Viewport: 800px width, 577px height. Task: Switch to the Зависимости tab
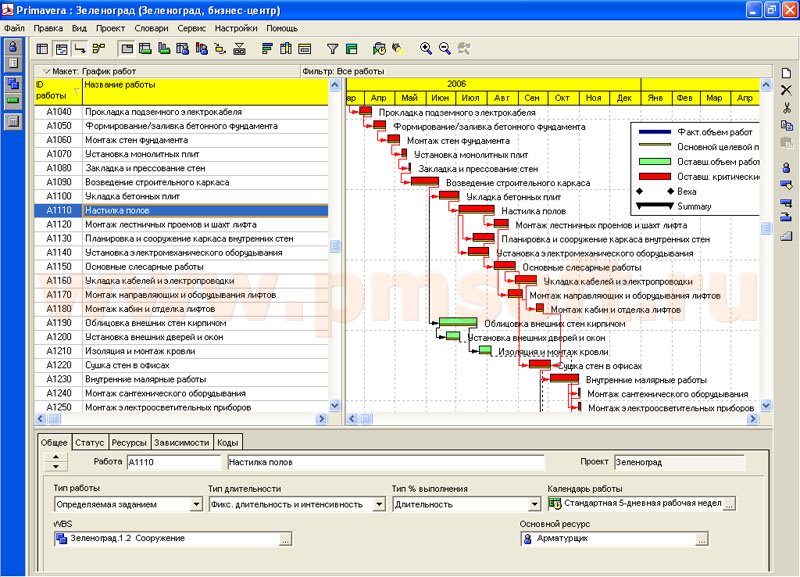click(x=182, y=443)
